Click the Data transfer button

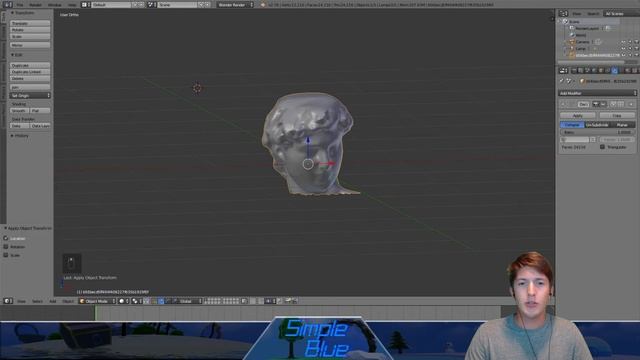tap(19, 126)
